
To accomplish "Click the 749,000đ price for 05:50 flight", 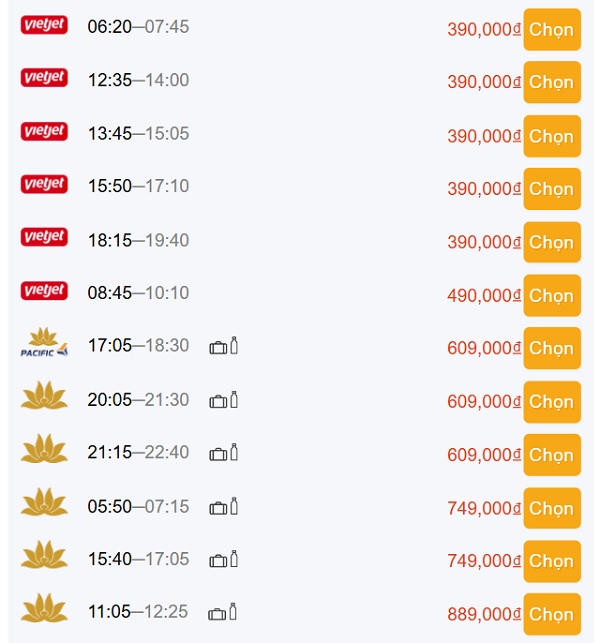I will [484, 508].
